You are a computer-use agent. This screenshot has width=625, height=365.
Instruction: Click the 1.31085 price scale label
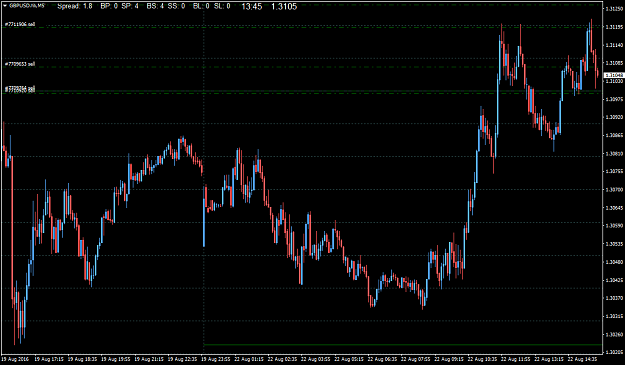tap(614, 63)
